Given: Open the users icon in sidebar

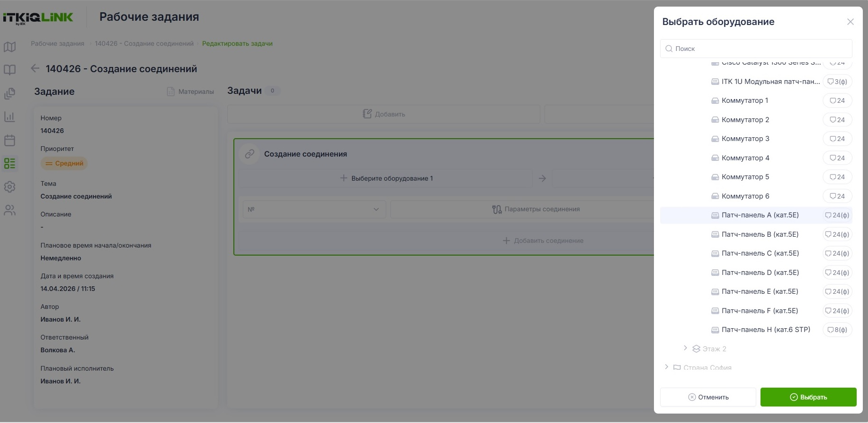Looking at the screenshot, I should point(9,210).
